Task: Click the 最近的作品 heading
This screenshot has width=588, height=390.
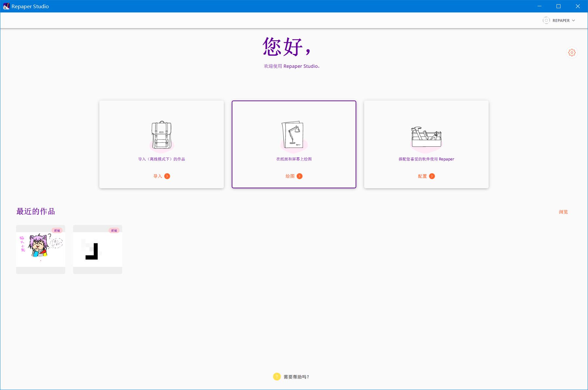Action: tap(36, 212)
